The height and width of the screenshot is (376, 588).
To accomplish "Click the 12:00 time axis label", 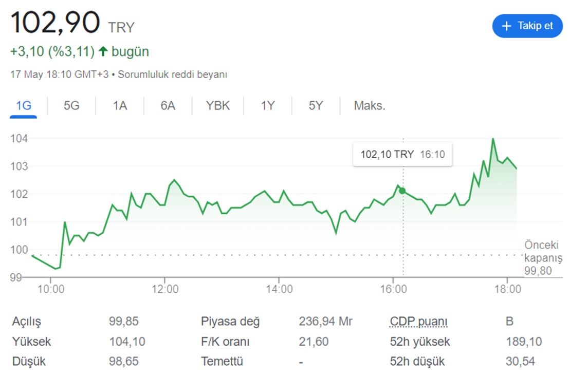I will point(165,289).
